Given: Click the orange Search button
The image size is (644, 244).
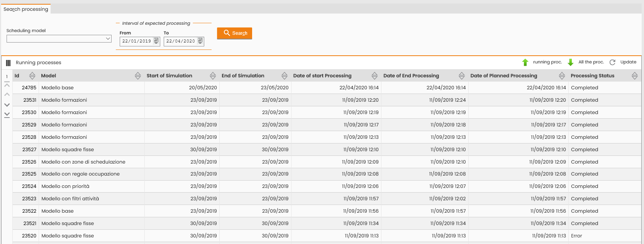Looking at the screenshot, I should [234, 33].
